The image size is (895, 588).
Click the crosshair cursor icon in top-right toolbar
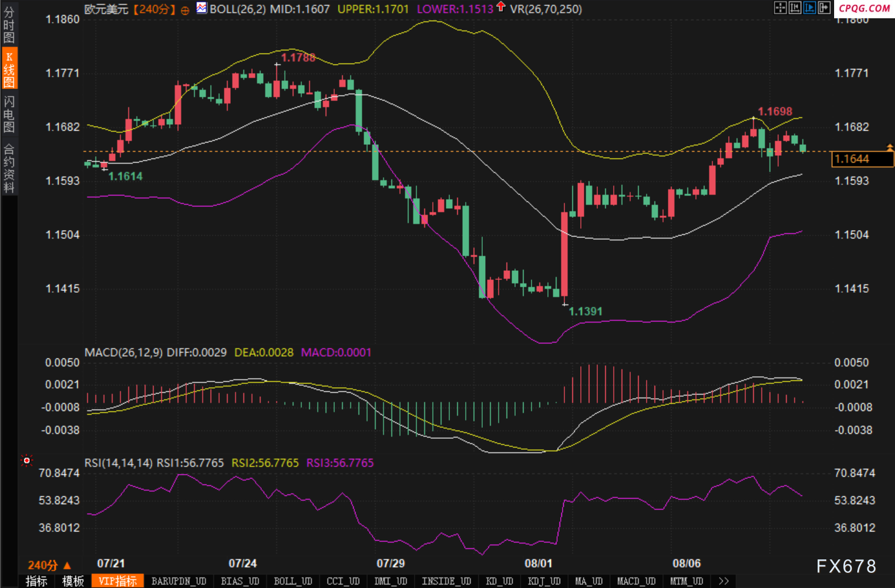tap(780, 7)
